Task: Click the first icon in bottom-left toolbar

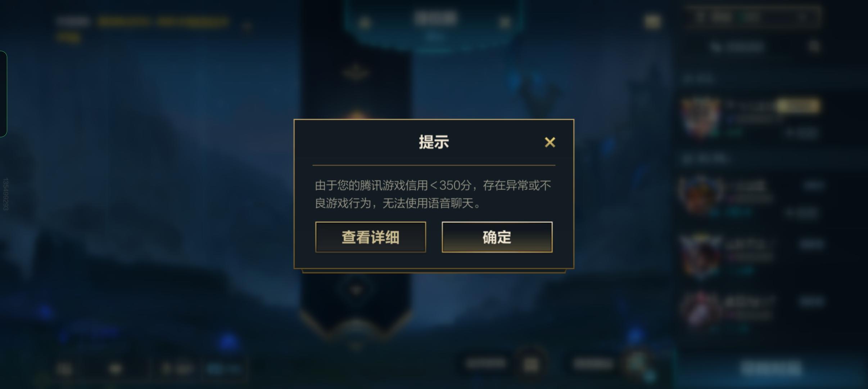Action: pos(65,369)
